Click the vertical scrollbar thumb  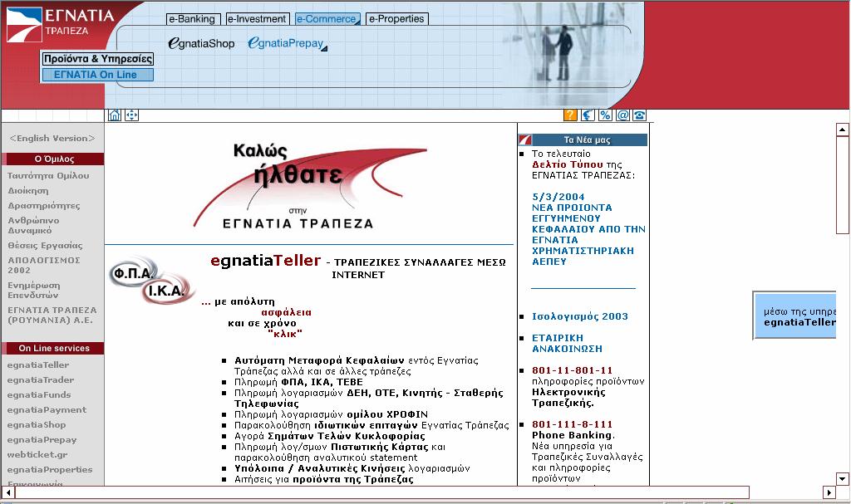click(843, 185)
